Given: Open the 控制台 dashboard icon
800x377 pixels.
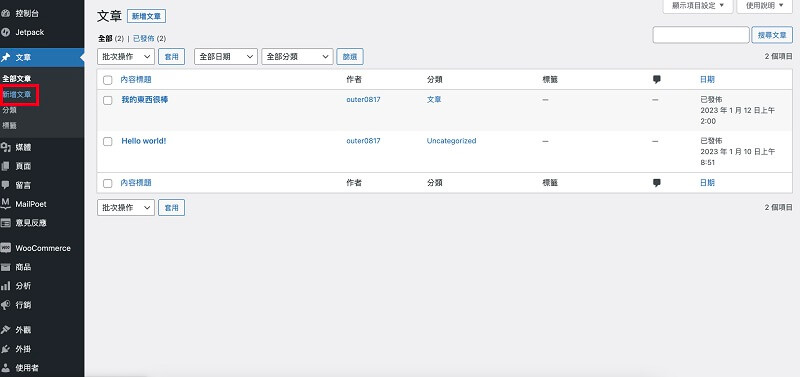Looking at the screenshot, I should pyautogui.click(x=6, y=14).
